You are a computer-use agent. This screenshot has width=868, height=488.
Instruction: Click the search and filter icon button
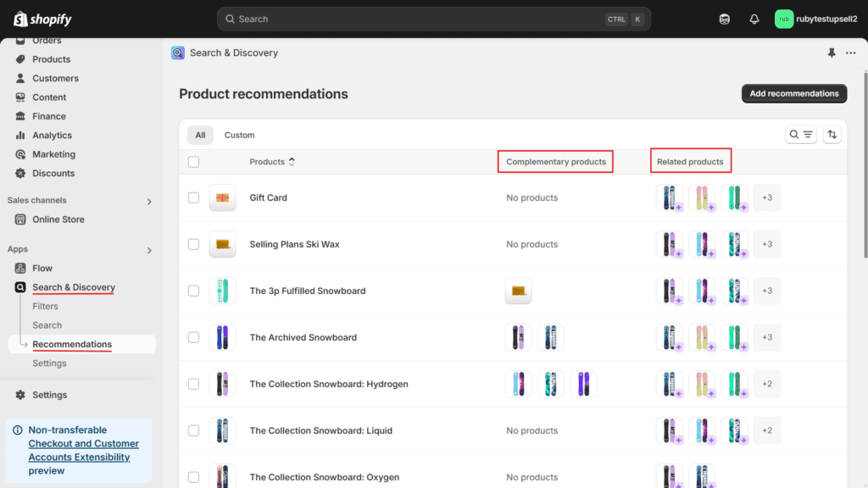tap(800, 135)
